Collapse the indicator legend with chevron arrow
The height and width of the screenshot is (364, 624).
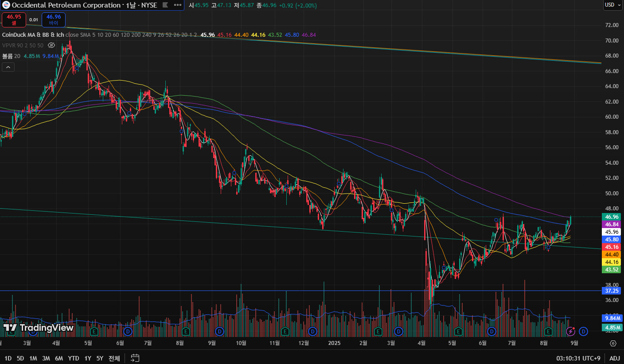click(8, 67)
